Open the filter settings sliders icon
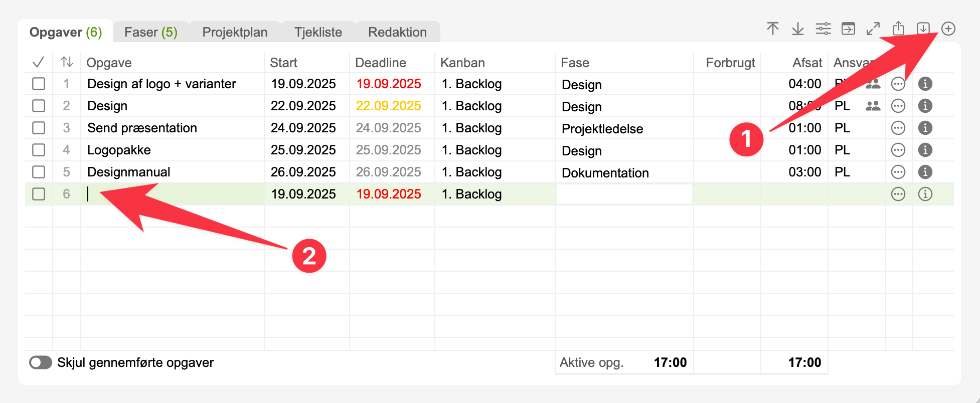 pyautogui.click(x=823, y=29)
